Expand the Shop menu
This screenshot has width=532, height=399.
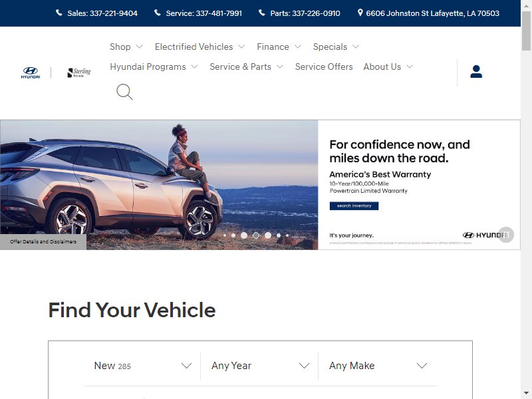pyautogui.click(x=126, y=47)
